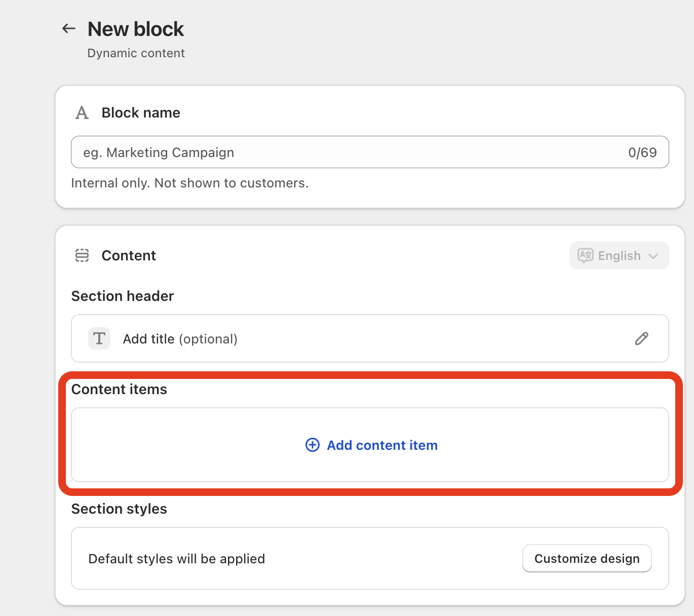Open the English language dropdown
This screenshot has height=616, width=694.
coord(619,256)
